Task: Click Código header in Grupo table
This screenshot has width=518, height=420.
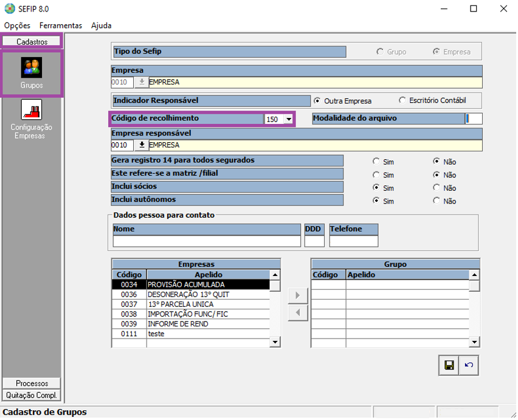Action: [329, 275]
